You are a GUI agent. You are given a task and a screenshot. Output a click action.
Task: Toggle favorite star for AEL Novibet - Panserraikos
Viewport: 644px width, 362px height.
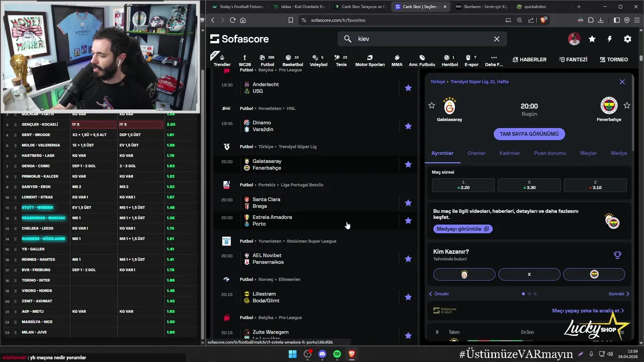coord(408,259)
